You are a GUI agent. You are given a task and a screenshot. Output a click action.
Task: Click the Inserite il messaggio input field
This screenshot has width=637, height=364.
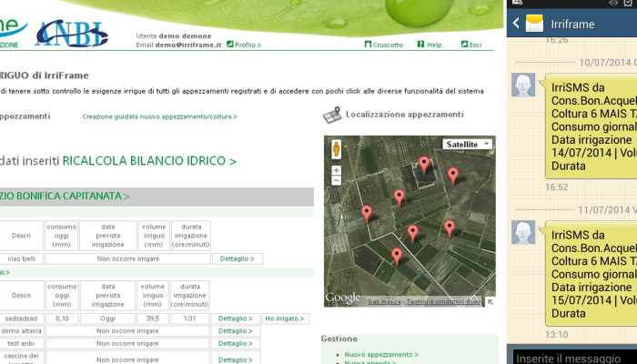coord(574,358)
